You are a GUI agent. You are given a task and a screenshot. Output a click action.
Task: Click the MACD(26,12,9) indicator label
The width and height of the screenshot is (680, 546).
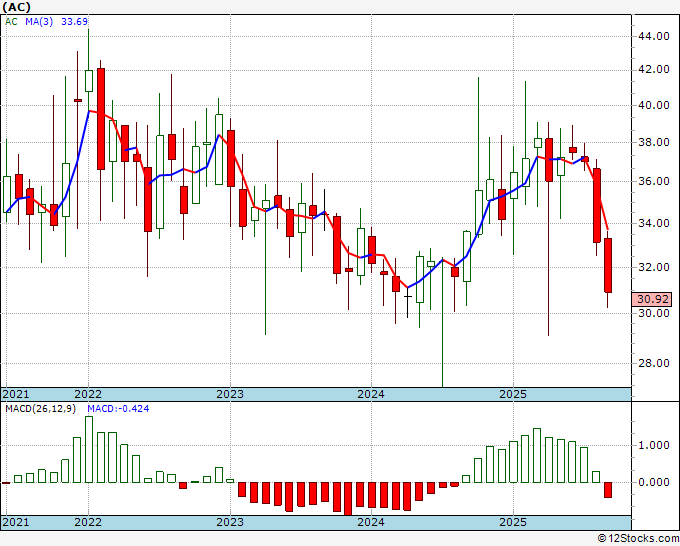tap(40, 409)
